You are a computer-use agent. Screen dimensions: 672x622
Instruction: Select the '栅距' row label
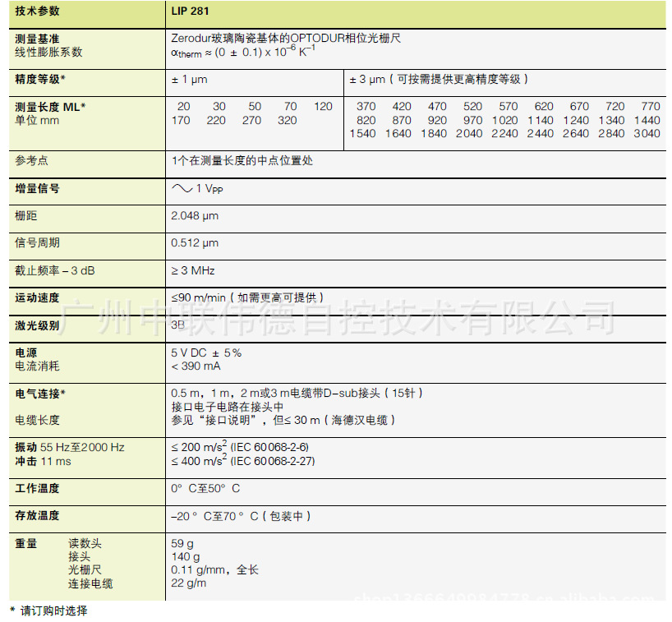[26, 215]
